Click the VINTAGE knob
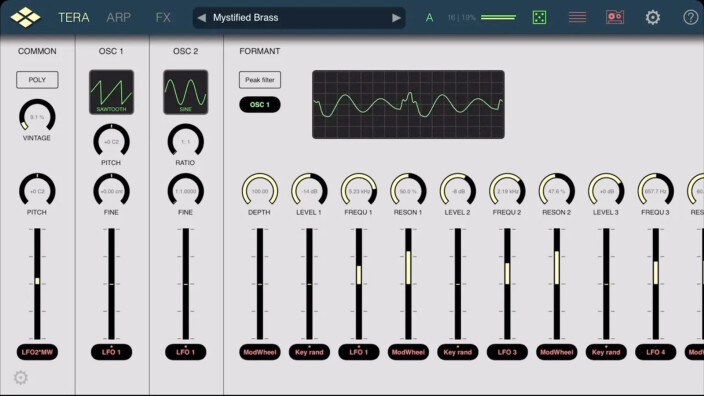Viewport: 704px width, 396px height. tap(37, 116)
